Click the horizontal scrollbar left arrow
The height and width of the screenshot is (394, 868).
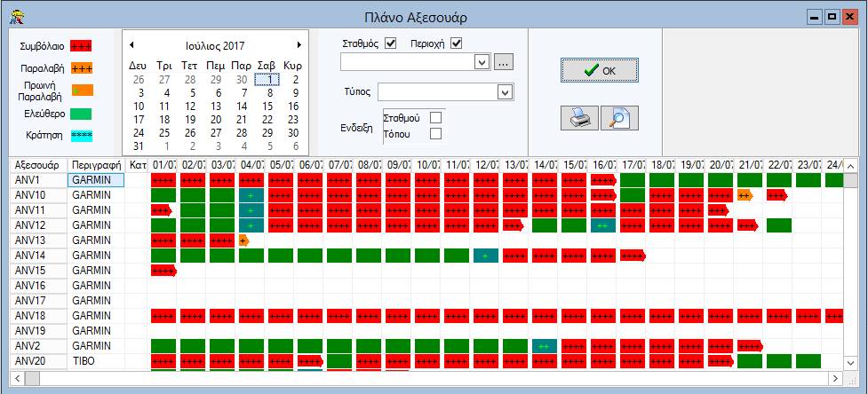click(18, 378)
